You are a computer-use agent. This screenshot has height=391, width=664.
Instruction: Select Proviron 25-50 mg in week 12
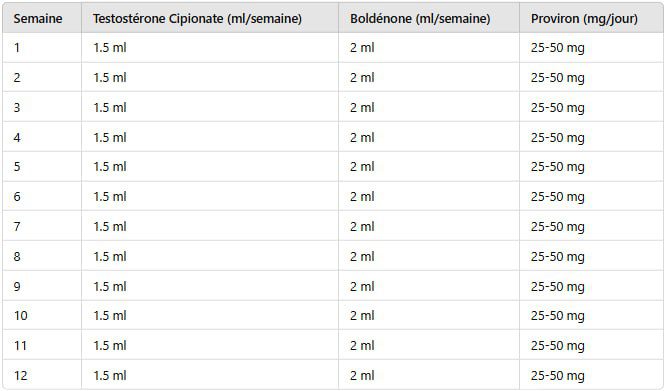point(591,375)
